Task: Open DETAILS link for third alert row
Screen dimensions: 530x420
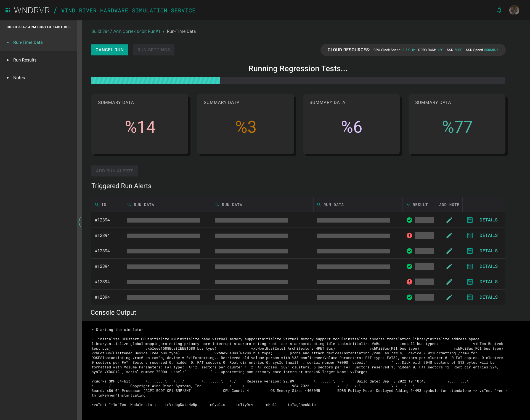Action: [x=488, y=251]
